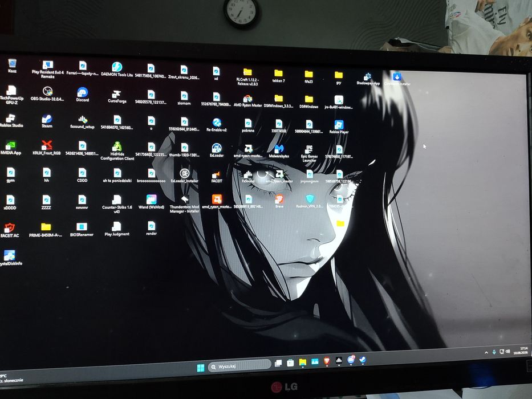Click the Counter-Strike 1.6 v43 icon
Image resolution: width=532 pixels, height=399 pixels.
pyautogui.click(x=117, y=204)
